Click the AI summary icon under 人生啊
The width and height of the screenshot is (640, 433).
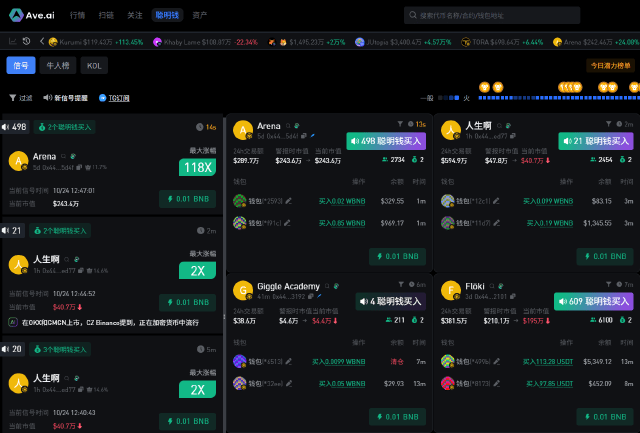pyautogui.click(x=13, y=322)
